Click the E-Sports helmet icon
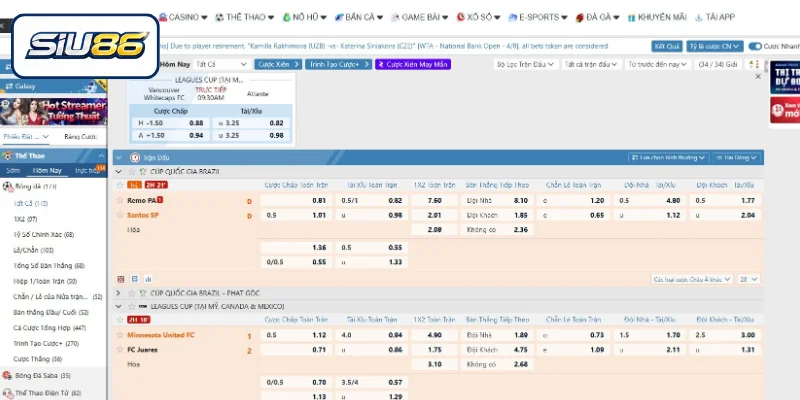800x400 pixels. click(x=513, y=17)
